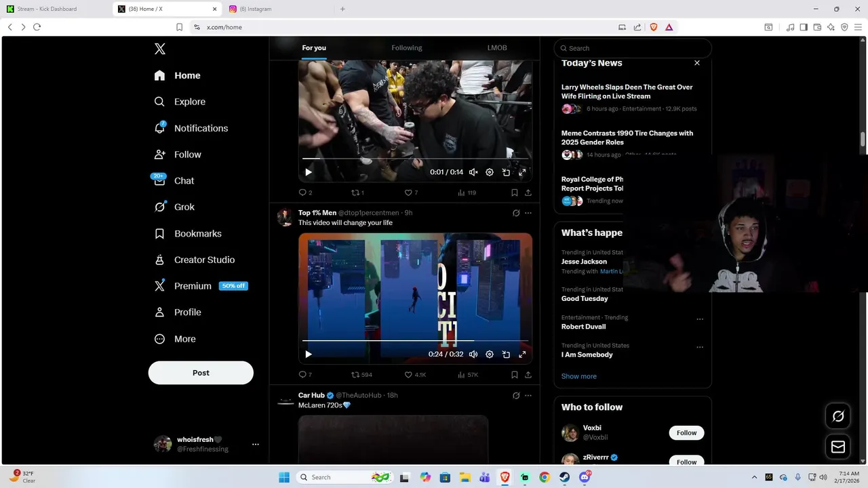Seek in top video progress bar

click(x=415, y=159)
